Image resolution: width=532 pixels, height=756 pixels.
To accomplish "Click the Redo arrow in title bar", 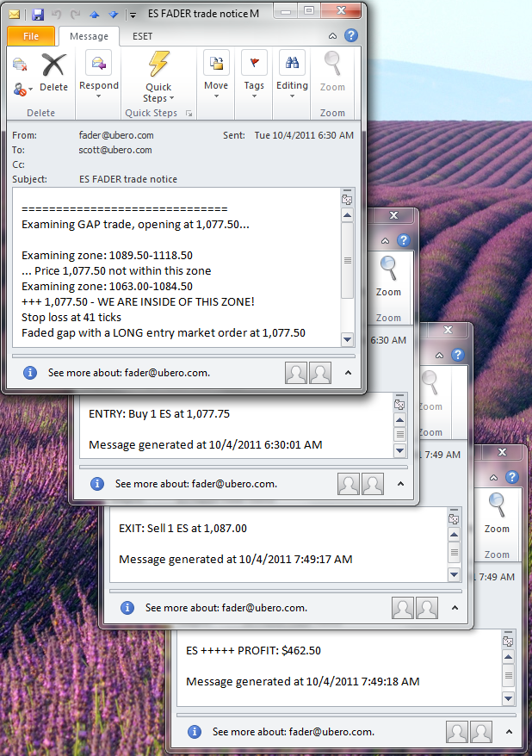I will [75, 15].
